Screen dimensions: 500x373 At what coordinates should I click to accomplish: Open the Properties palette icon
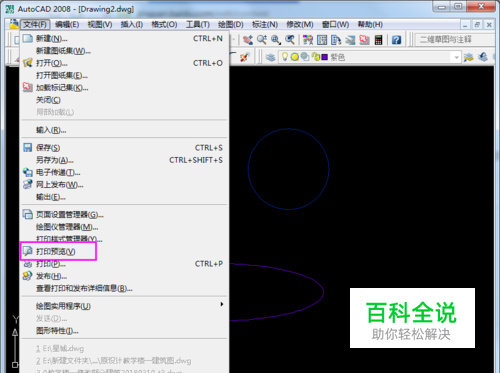(x=308, y=40)
